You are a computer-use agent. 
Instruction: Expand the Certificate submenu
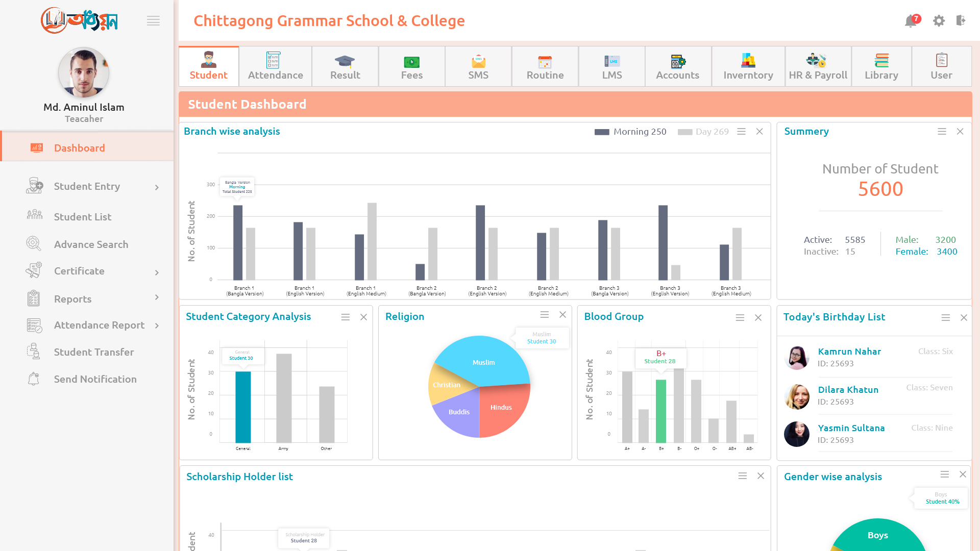point(157,272)
